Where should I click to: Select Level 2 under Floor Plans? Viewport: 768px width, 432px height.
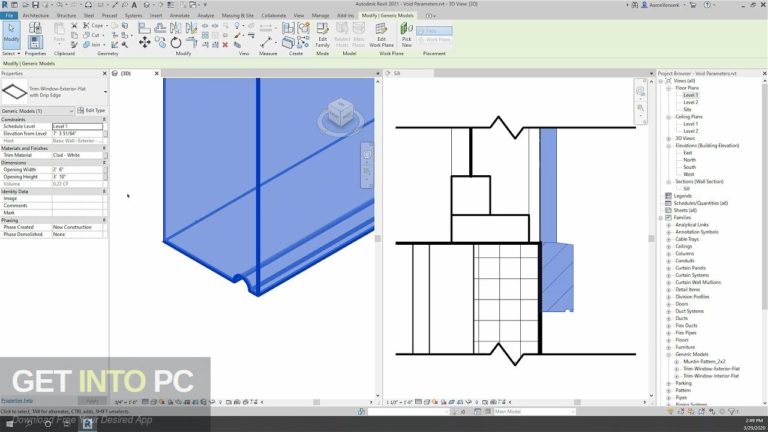pyautogui.click(x=691, y=102)
